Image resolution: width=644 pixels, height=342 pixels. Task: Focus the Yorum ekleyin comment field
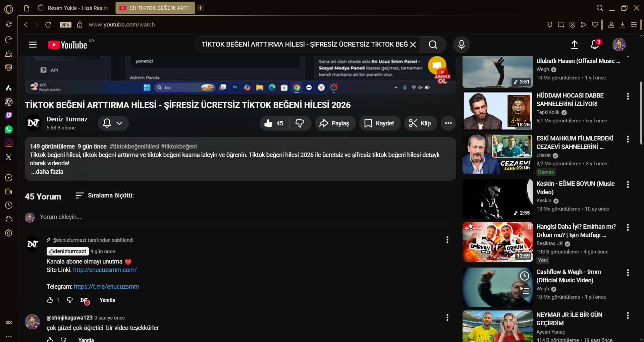[x=244, y=217]
